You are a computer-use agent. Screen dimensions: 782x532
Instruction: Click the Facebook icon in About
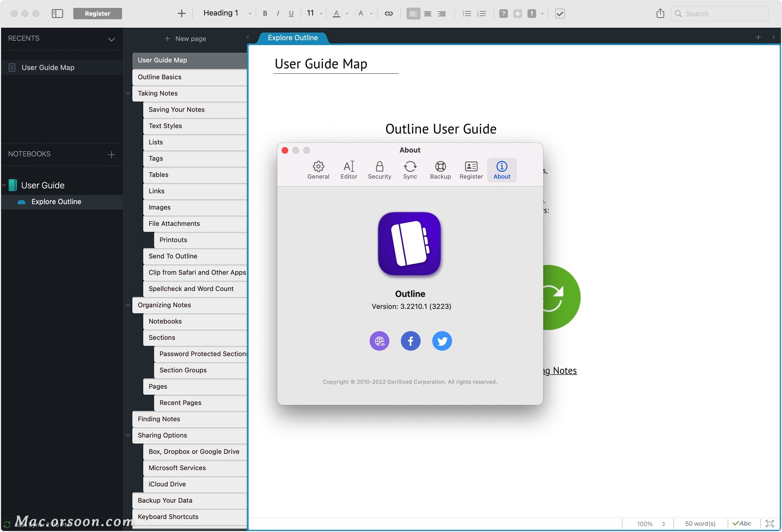click(410, 341)
